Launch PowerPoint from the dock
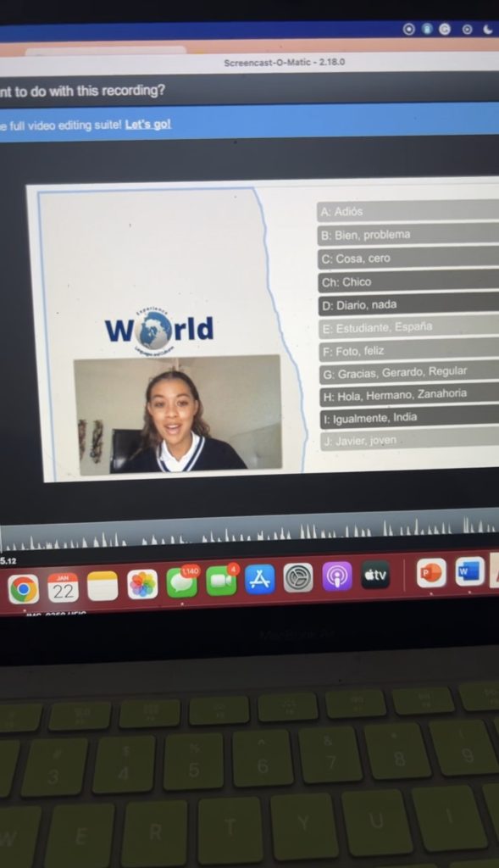499x868 pixels. click(431, 572)
